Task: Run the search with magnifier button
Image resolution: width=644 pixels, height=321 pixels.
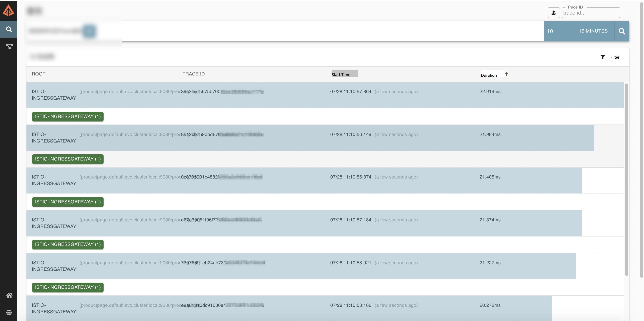Action: coord(622,31)
